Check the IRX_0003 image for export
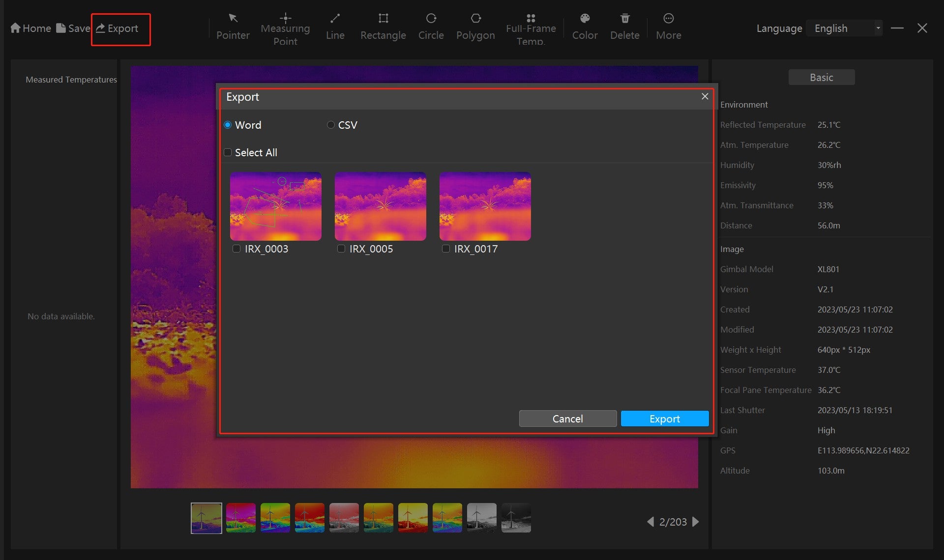Viewport: 944px width, 560px height. click(x=237, y=249)
